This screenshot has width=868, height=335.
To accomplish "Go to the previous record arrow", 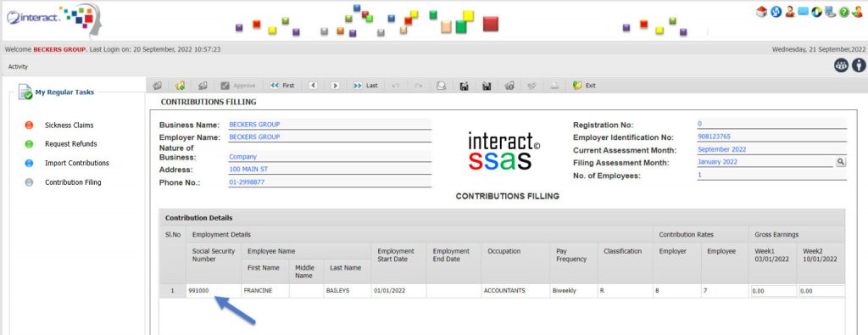I will tap(314, 86).
